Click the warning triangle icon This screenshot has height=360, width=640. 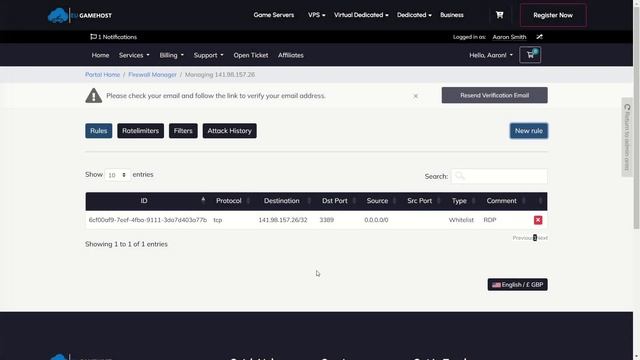coord(93,96)
